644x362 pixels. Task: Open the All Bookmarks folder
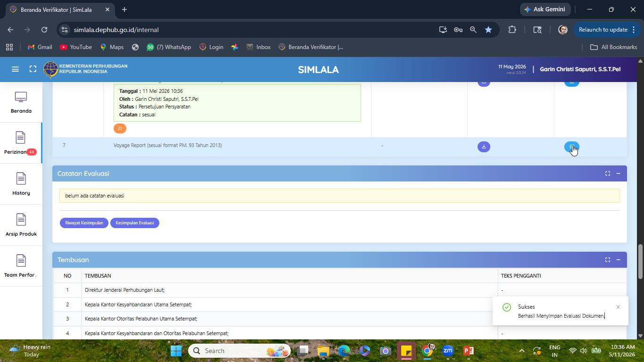pos(614,47)
